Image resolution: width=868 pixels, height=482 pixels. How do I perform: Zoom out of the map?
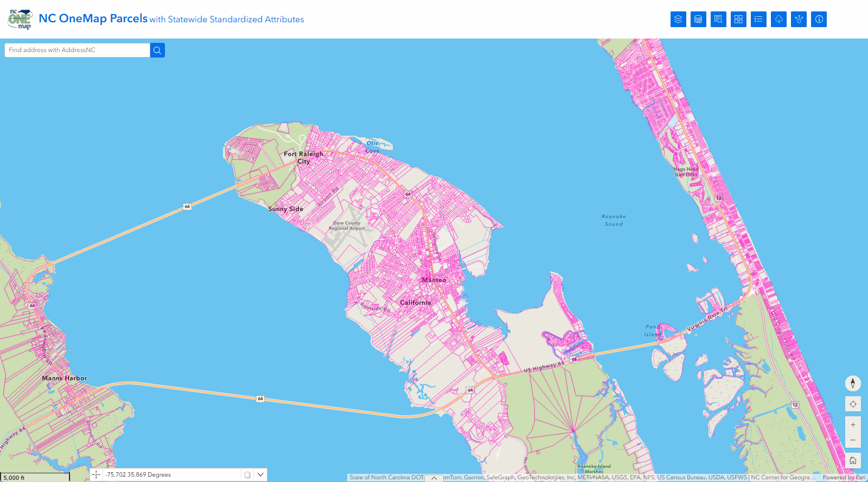[853, 440]
